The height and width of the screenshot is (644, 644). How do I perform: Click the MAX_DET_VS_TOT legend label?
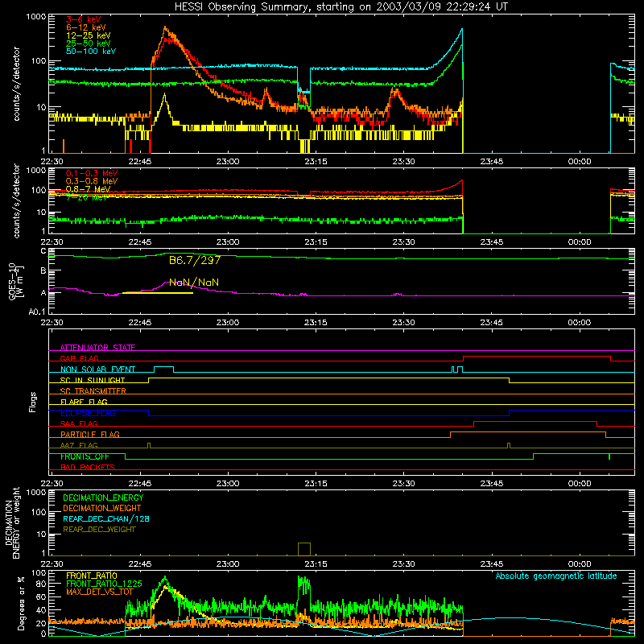(x=100, y=592)
